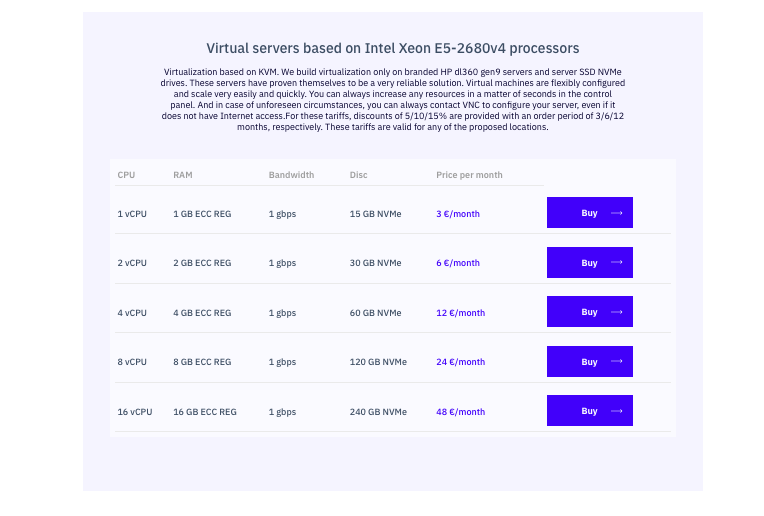Viewport: 764px width, 516px height.
Task: Select the 3 €/month price link
Action: [458, 213]
